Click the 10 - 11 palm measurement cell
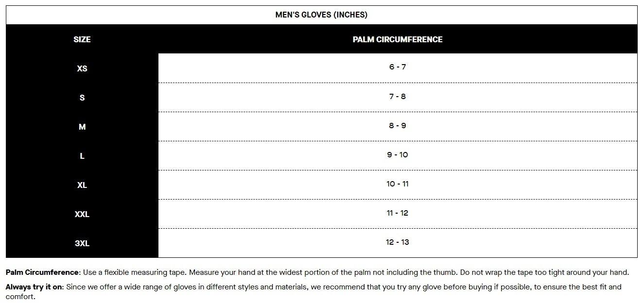Viewport: 644px width, 303px height. pyautogui.click(x=397, y=184)
